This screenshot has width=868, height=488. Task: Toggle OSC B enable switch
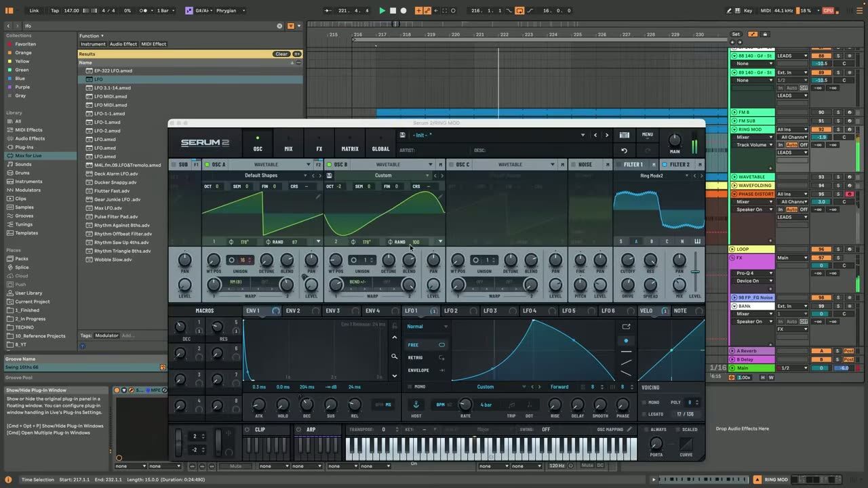pyautogui.click(x=329, y=165)
